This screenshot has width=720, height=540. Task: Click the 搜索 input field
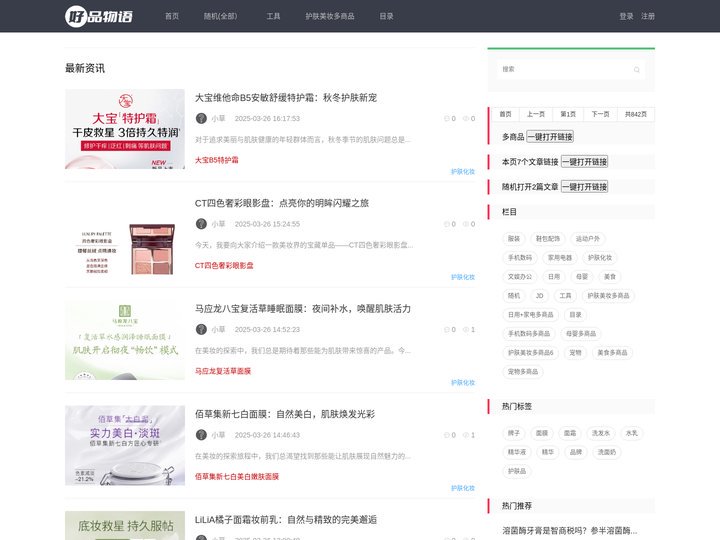click(x=571, y=69)
